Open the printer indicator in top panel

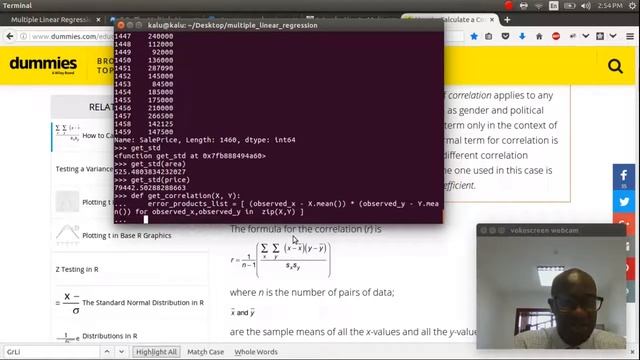pos(524,5)
